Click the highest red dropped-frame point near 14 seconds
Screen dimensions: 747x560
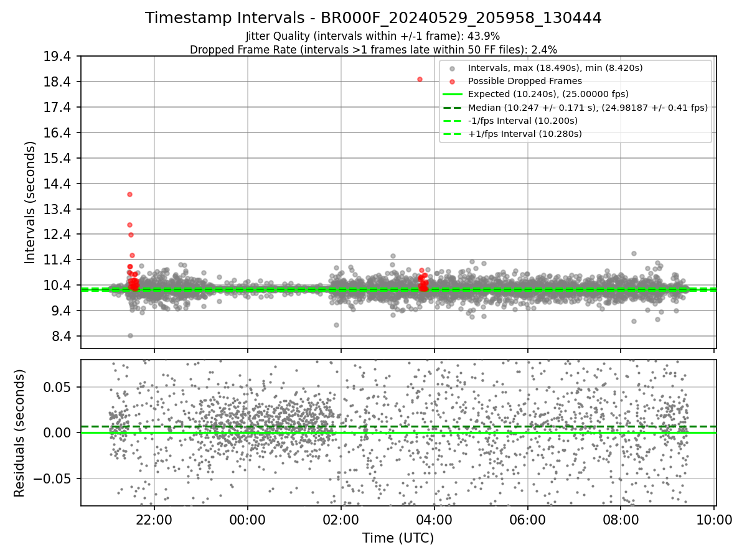click(129, 194)
